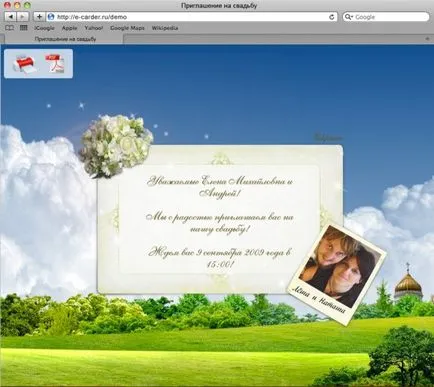Click the Google search field
Screen dimensions: 434x387
pyautogui.click(x=386, y=17)
